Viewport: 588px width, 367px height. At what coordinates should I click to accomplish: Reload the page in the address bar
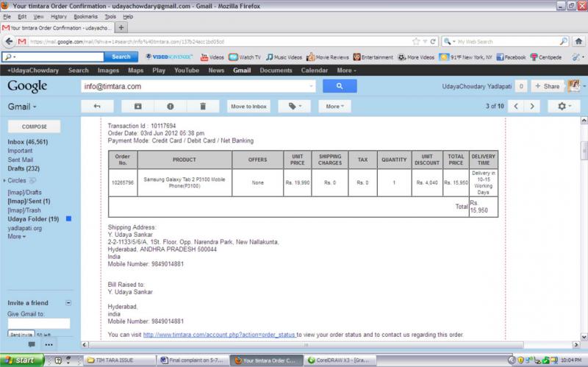click(433, 41)
